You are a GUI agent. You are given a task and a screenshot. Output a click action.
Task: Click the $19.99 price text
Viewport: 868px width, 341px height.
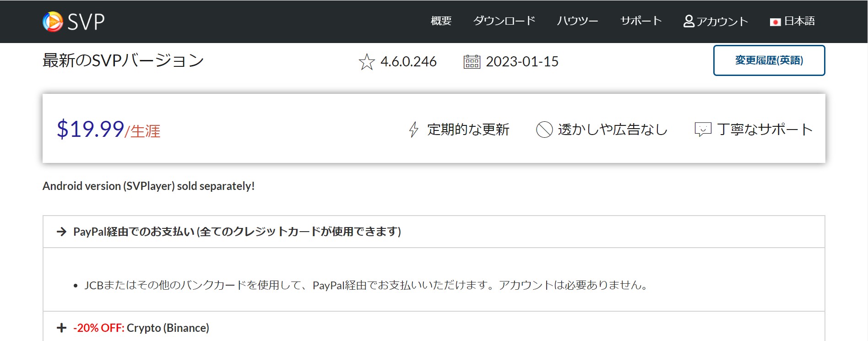pyautogui.click(x=90, y=129)
